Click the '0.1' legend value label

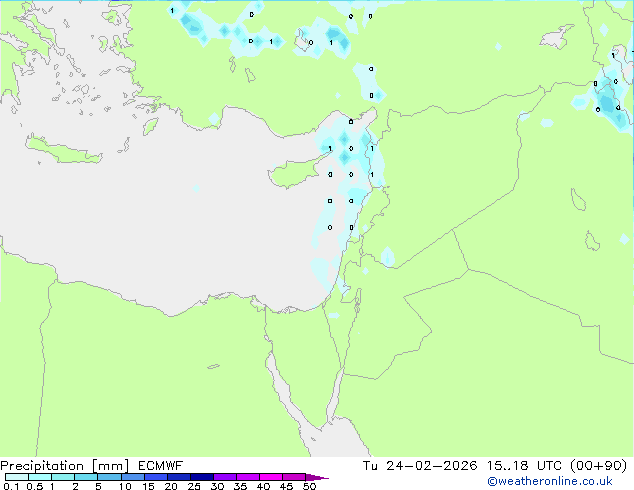(11, 486)
